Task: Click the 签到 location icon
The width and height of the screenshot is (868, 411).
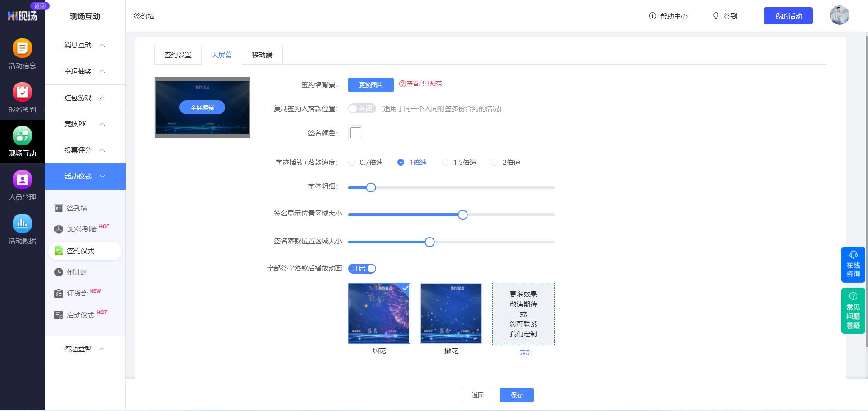Action: [x=716, y=16]
